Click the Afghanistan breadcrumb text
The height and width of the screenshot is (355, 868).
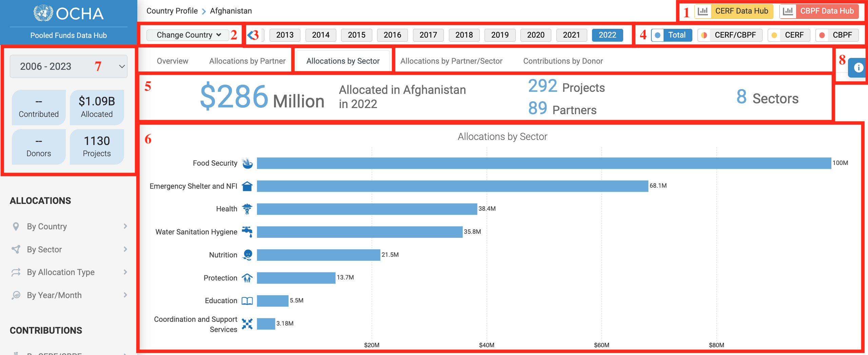pyautogui.click(x=231, y=11)
